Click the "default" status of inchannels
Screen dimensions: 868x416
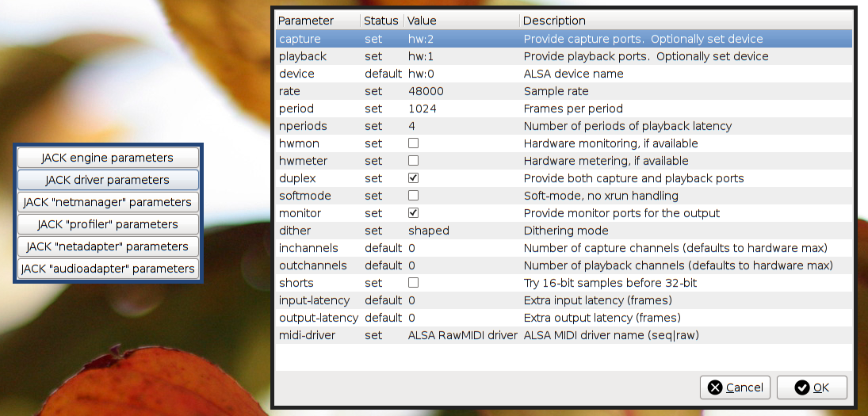(383, 248)
